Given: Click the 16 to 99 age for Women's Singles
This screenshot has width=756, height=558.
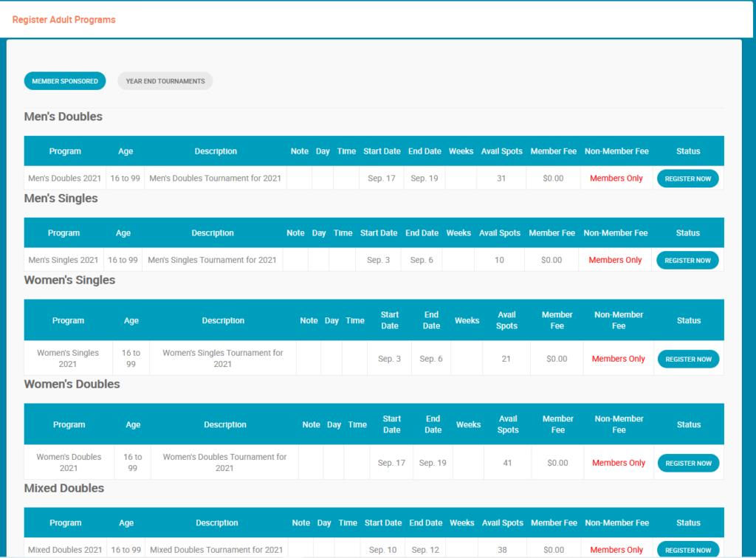Looking at the screenshot, I should tap(131, 359).
